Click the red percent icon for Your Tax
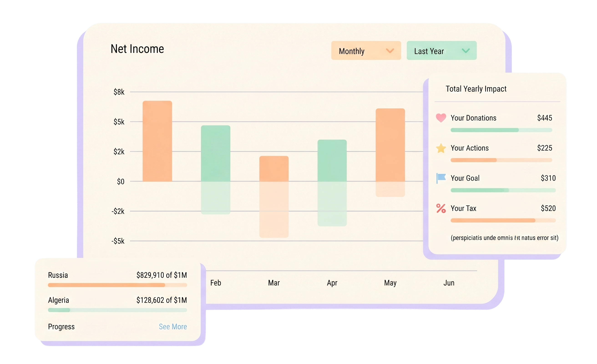Screen dimensions: 597x364 (441, 208)
